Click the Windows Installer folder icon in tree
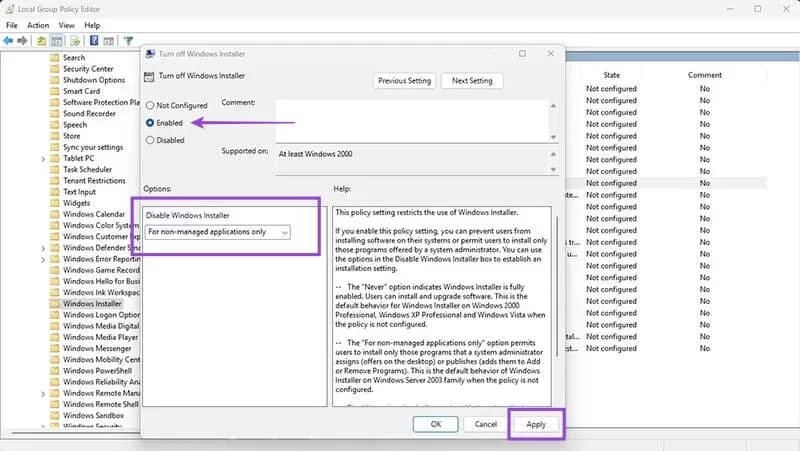Image resolution: width=800 pixels, height=451 pixels. [x=55, y=303]
